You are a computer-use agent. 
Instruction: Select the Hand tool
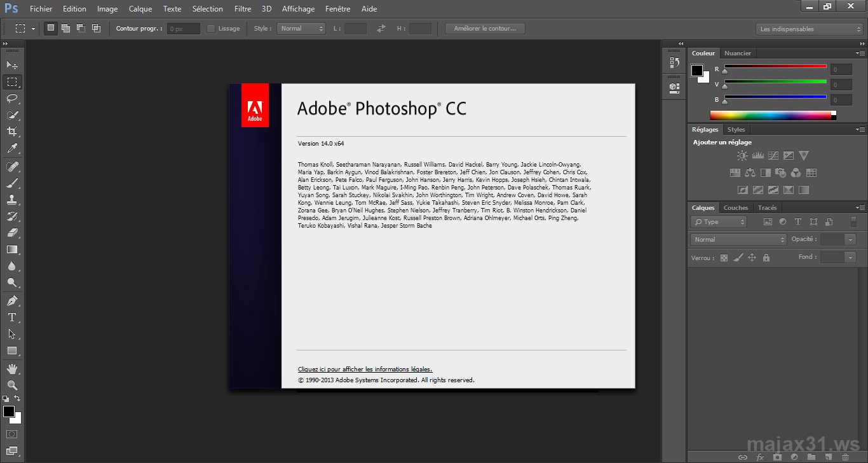12,369
